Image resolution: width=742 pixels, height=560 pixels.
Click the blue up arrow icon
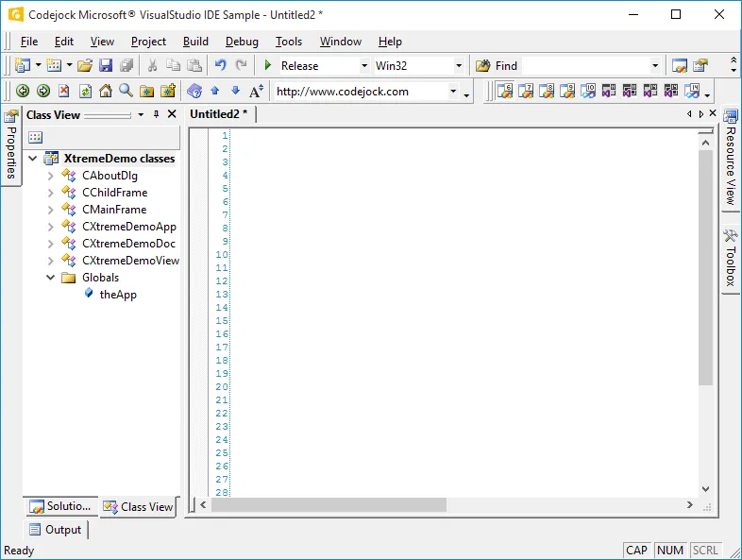[215, 91]
